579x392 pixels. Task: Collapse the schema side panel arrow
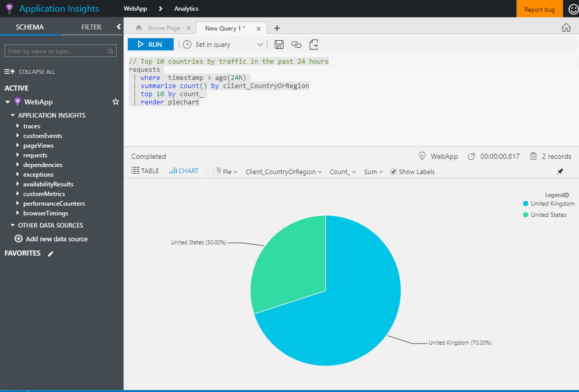click(119, 27)
